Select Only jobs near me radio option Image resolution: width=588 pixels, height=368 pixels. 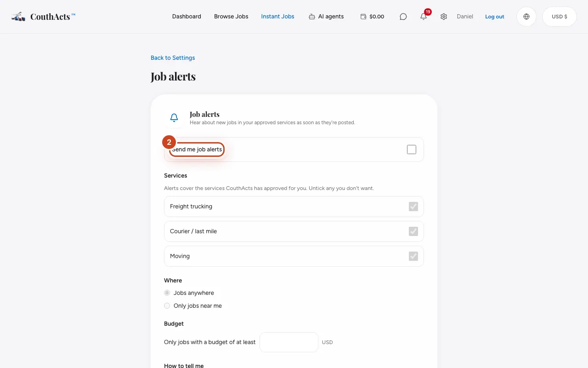(167, 306)
